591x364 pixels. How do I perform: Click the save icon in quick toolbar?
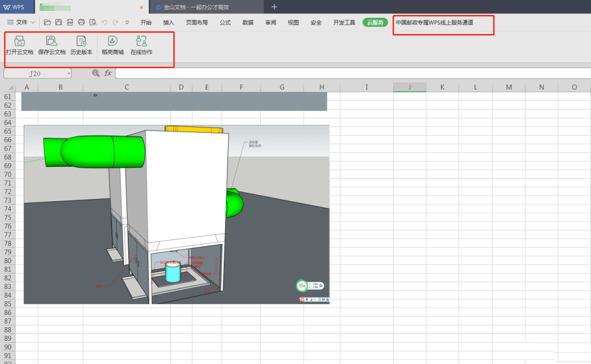58,22
